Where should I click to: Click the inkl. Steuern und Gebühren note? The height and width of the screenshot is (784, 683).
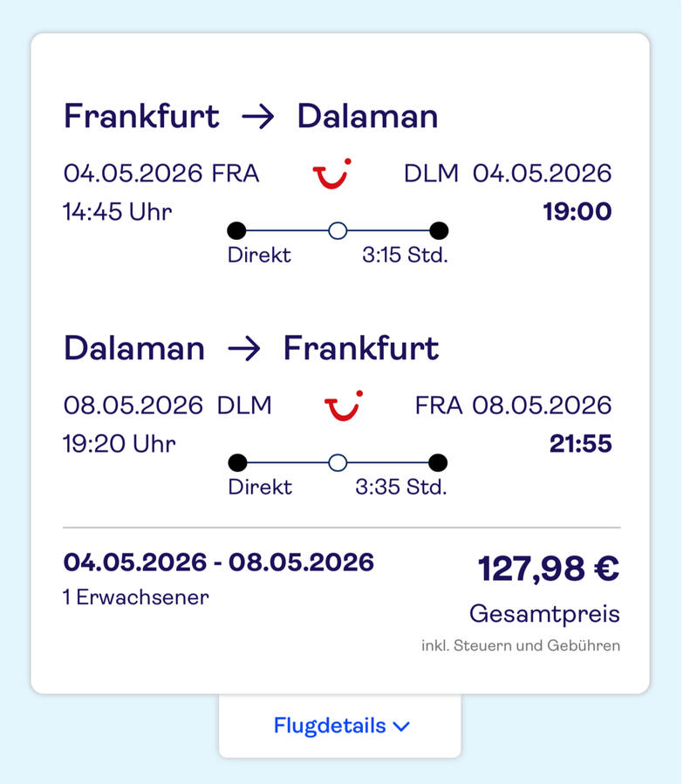point(520,646)
